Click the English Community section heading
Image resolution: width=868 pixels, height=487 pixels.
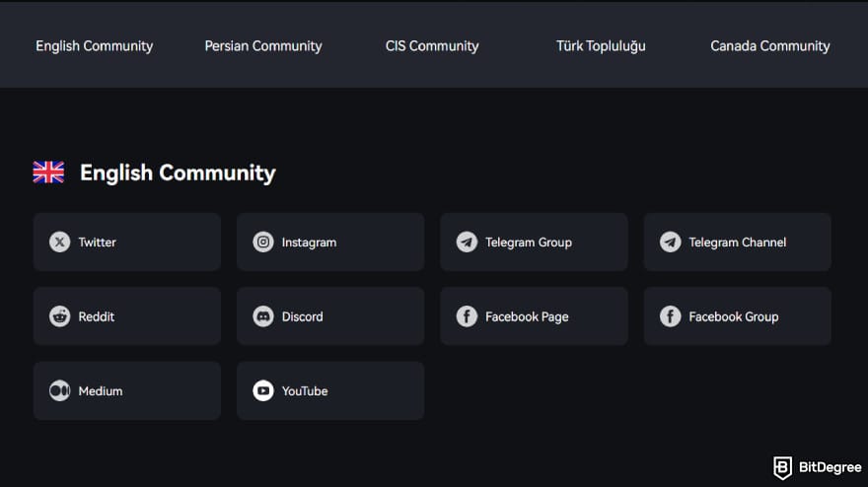(178, 174)
